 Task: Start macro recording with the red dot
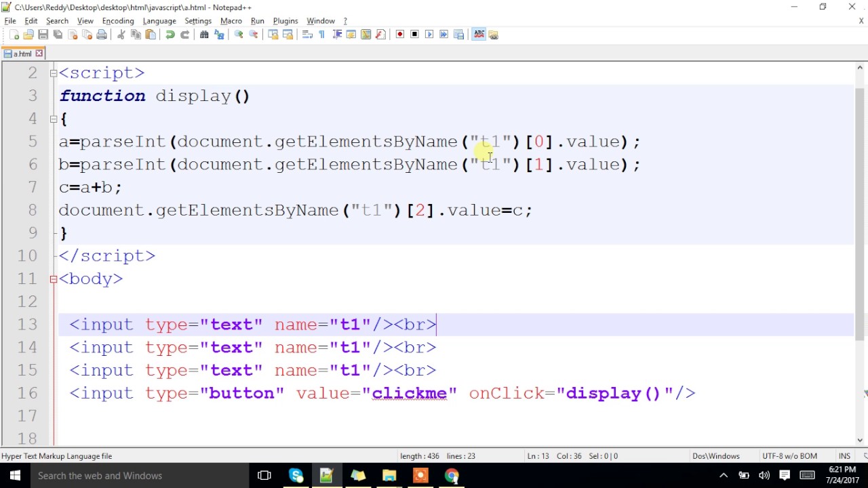pos(400,35)
